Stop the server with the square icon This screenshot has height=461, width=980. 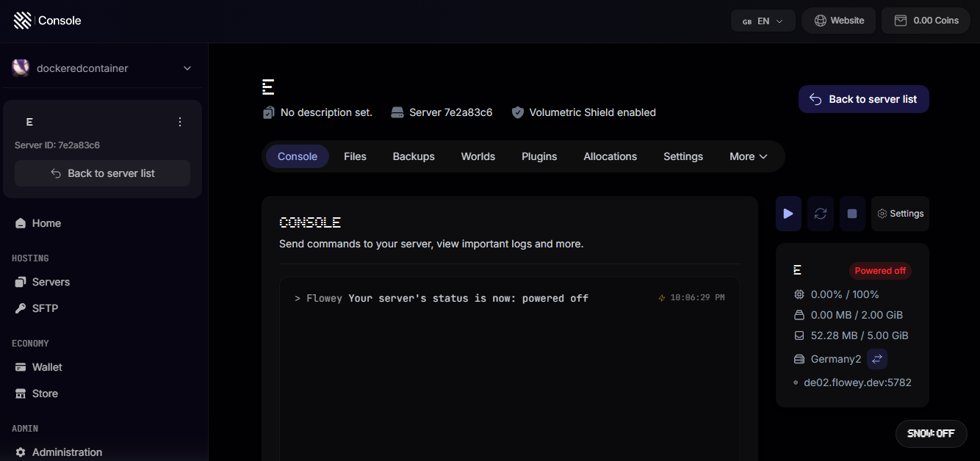(851, 214)
